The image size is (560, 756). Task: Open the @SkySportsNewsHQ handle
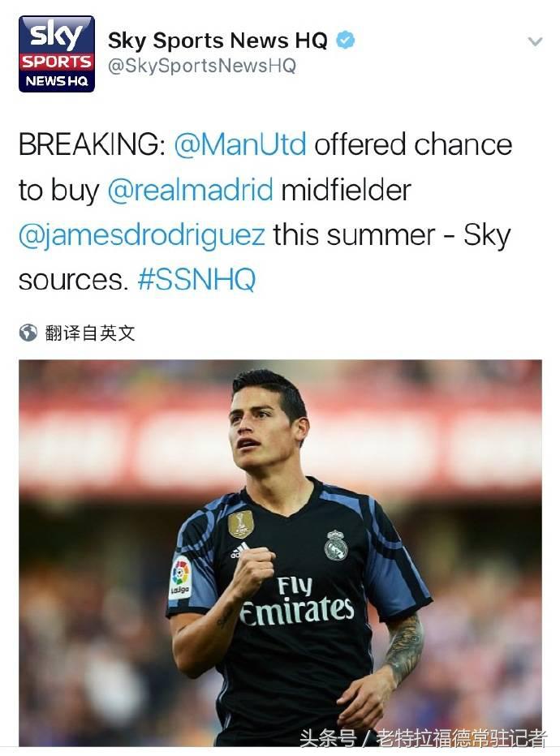click(x=201, y=66)
